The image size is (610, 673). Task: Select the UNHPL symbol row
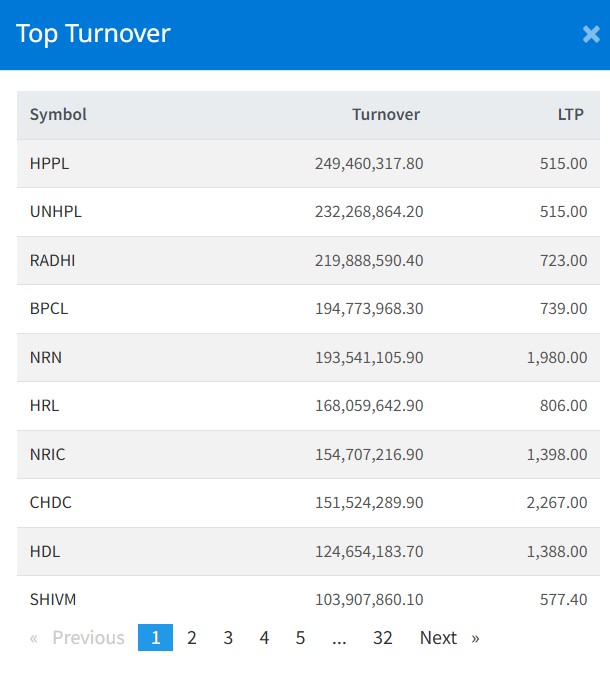pos(56,212)
